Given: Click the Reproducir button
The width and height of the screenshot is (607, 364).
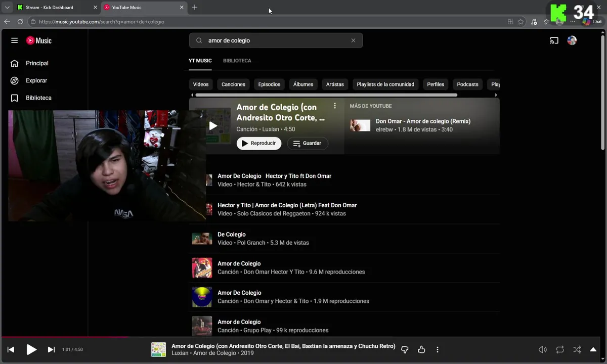Looking at the screenshot, I should 259,144.
